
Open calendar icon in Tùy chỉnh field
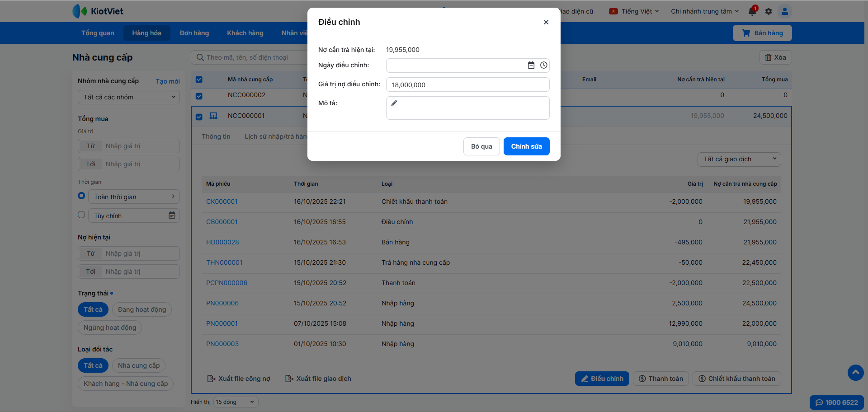tap(172, 215)
